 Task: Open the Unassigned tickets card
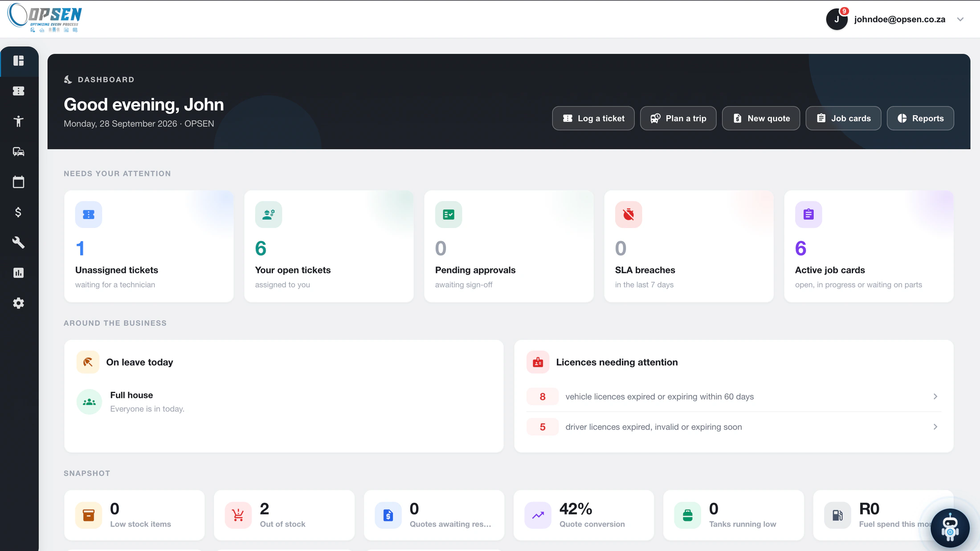click(x=149, y=246)
